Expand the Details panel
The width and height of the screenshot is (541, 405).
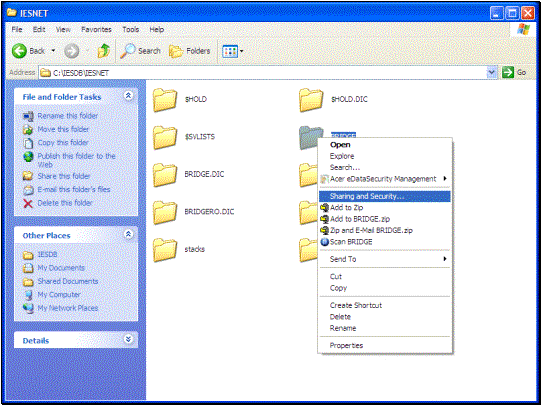tap(128, 339)
